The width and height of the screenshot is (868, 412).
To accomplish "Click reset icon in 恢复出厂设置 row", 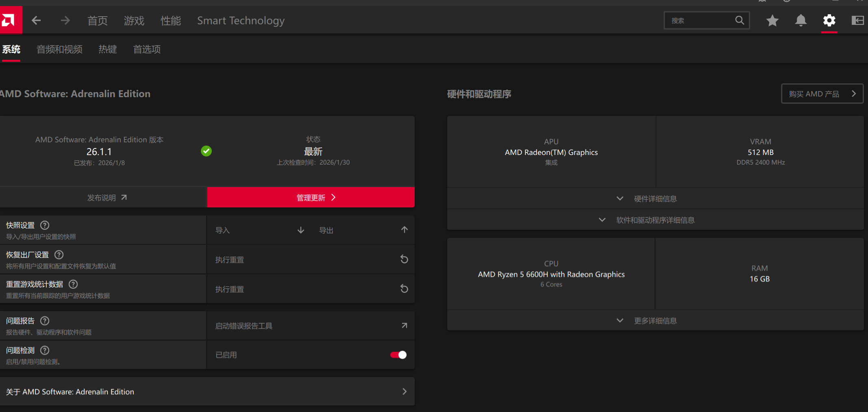I will [404, 259].
